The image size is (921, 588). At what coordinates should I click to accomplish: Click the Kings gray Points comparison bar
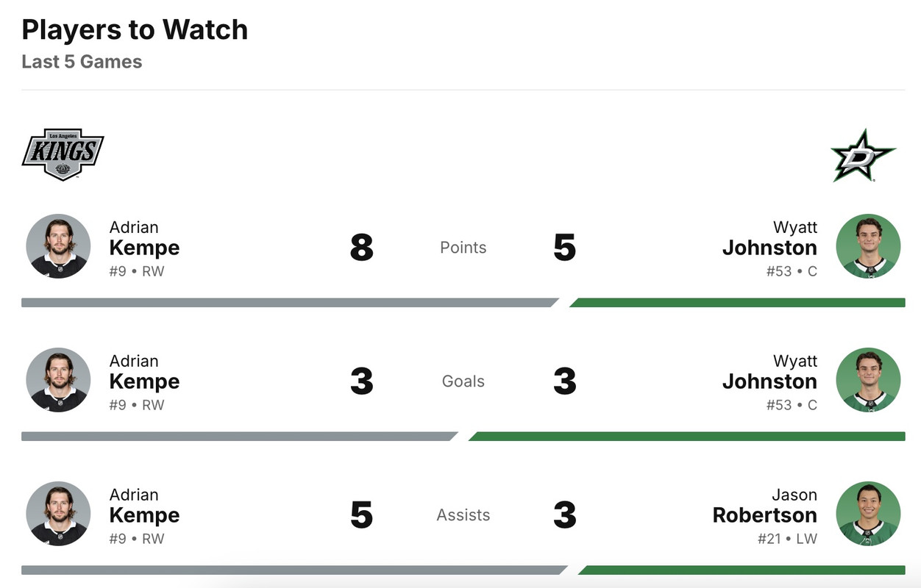[287, 302]
